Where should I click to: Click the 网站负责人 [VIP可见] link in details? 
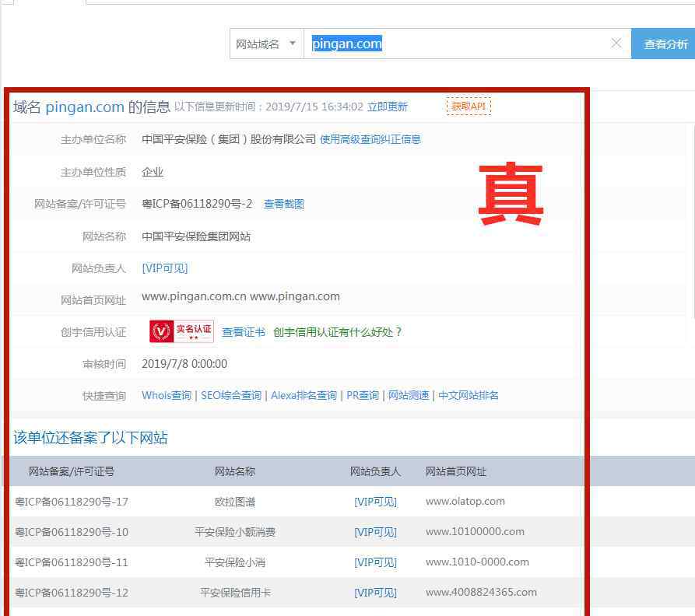click(x=165, y=268)
